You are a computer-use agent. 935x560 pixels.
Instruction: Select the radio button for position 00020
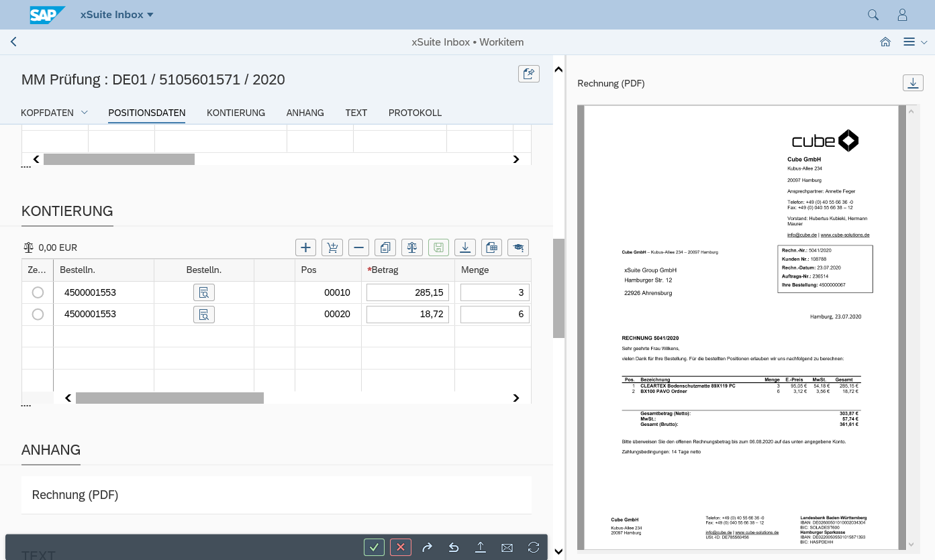point(38,315)
